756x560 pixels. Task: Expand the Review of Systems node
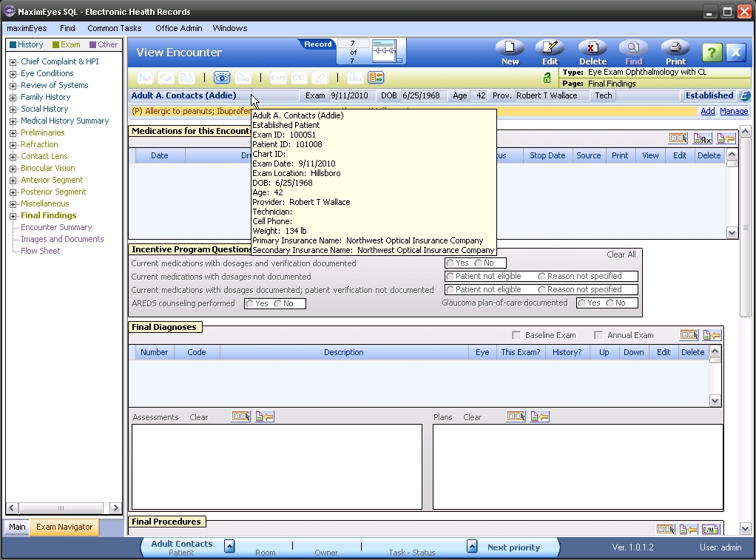point(13,86)
